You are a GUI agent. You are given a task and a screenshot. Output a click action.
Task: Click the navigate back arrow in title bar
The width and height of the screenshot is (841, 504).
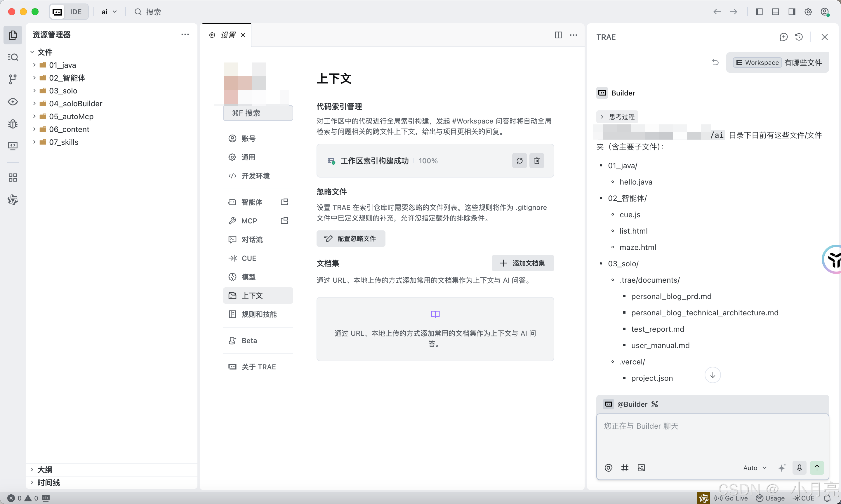coord(717,12)
